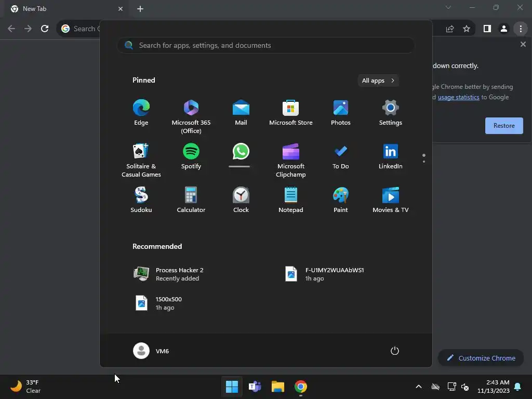Switch to Chrome on the taskbar
The image size is (532, 399).
click(301, 387)
